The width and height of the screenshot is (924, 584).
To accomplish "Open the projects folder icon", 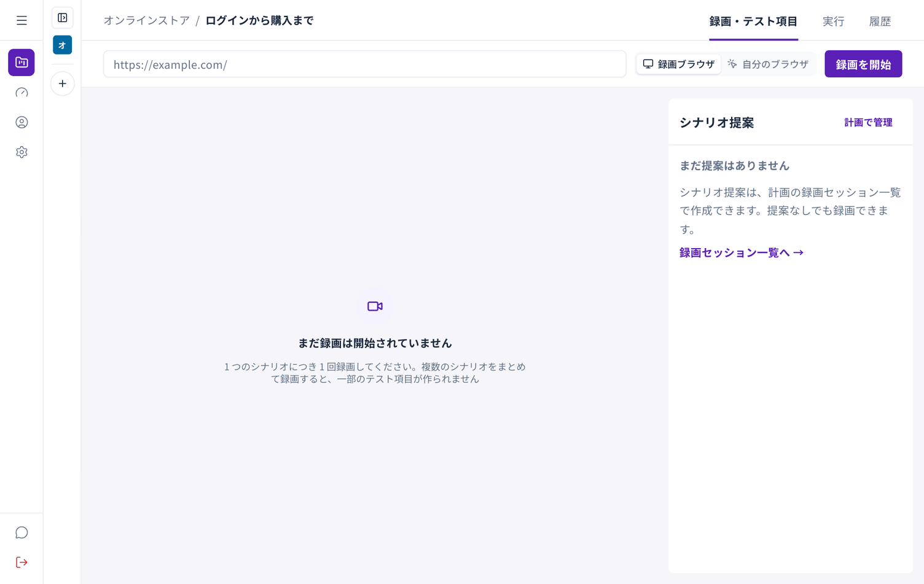I will click(22, 62).
